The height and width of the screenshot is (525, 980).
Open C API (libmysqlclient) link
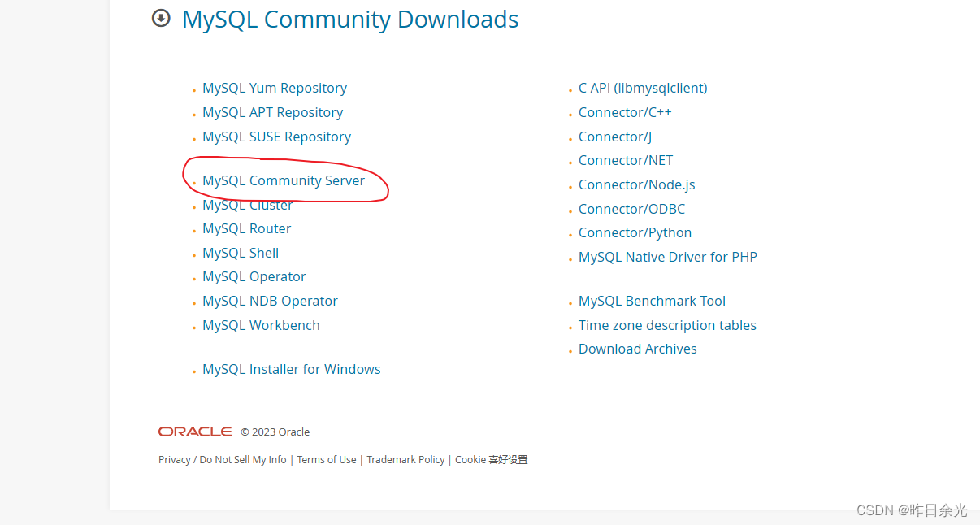tap(643, 88)
